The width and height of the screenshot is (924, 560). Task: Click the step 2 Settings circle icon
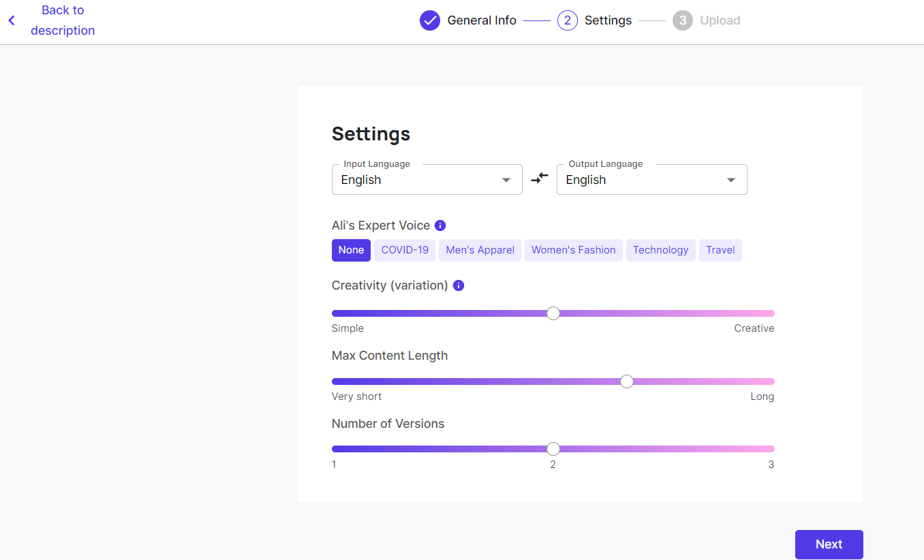pos(568,20)
